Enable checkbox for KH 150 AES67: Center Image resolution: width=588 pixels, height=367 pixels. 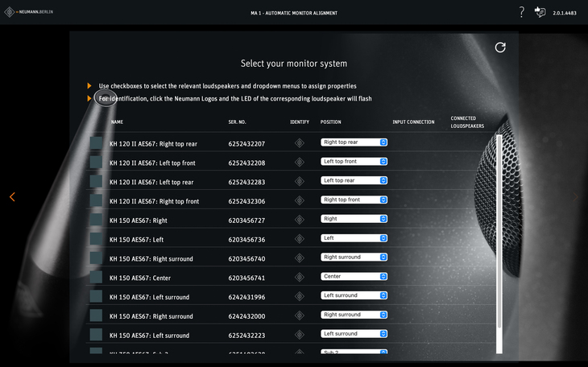click(97, 277)
